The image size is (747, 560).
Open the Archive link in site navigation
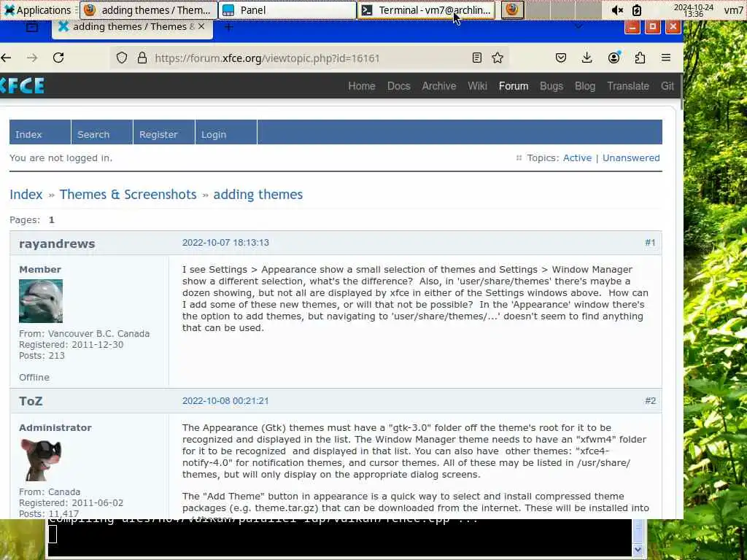[x=438, y=86]
